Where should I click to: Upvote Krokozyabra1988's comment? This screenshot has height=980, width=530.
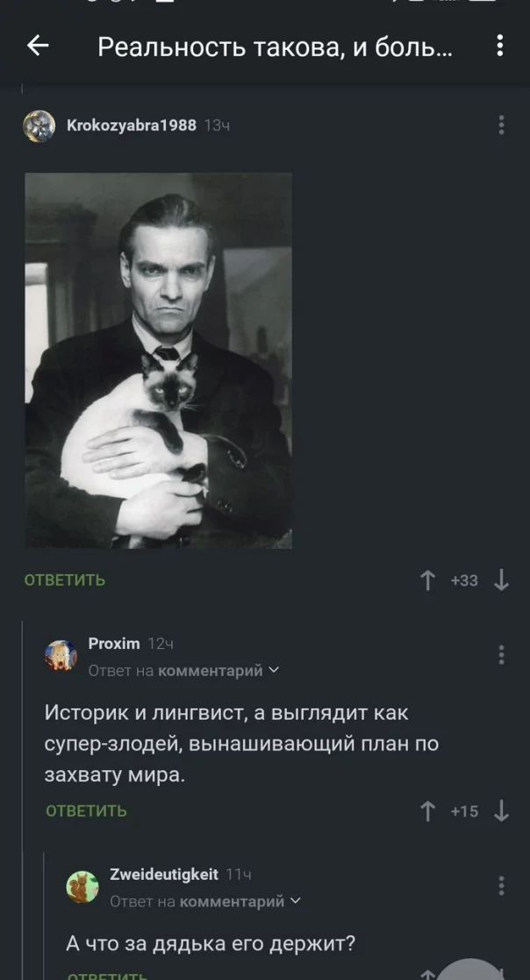click(x=427, y=581)
